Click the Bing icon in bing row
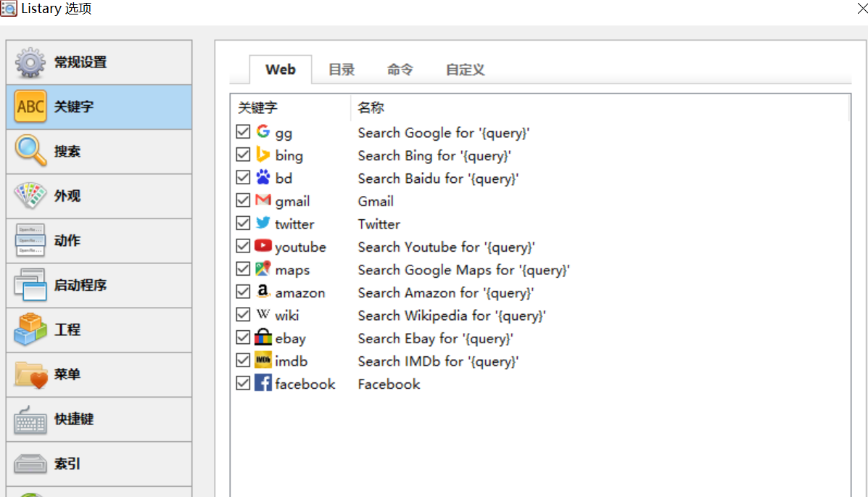Image resolution: width=868 pixels, height=497 pixels. tap(263, 155)
